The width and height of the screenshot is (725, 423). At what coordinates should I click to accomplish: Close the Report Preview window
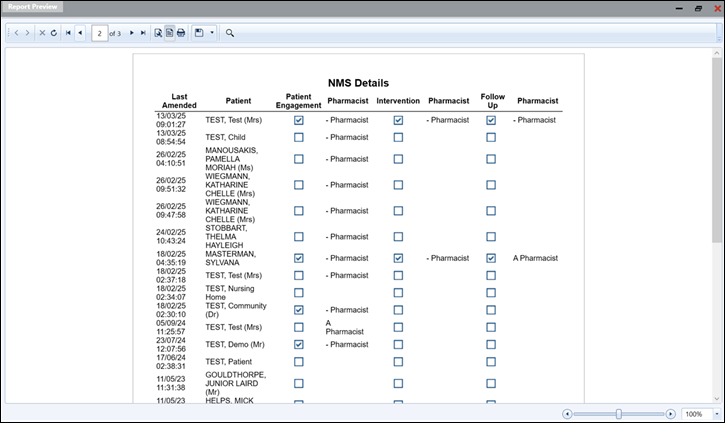718,8
